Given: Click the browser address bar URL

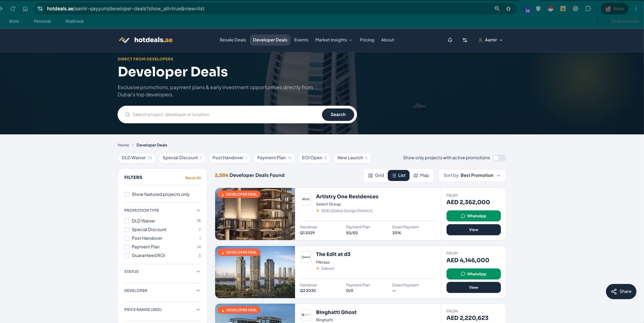Looking at the screenshot, I should 125,9.
